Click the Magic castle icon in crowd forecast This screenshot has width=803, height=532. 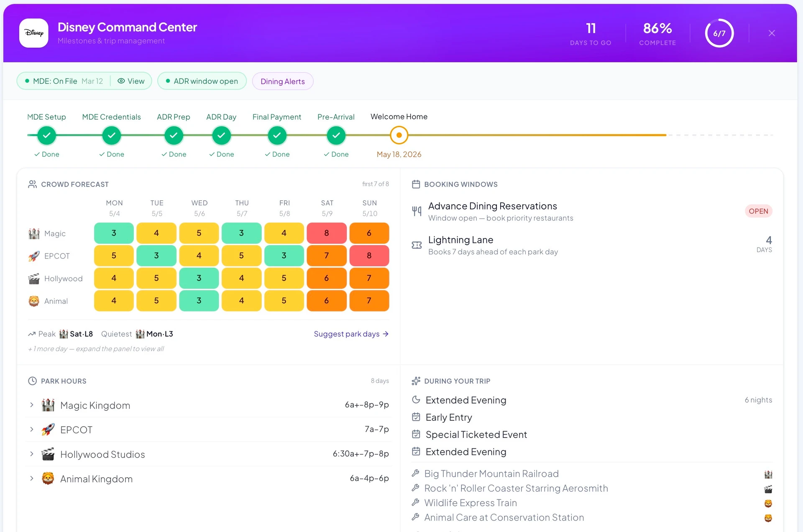point(34,233)
